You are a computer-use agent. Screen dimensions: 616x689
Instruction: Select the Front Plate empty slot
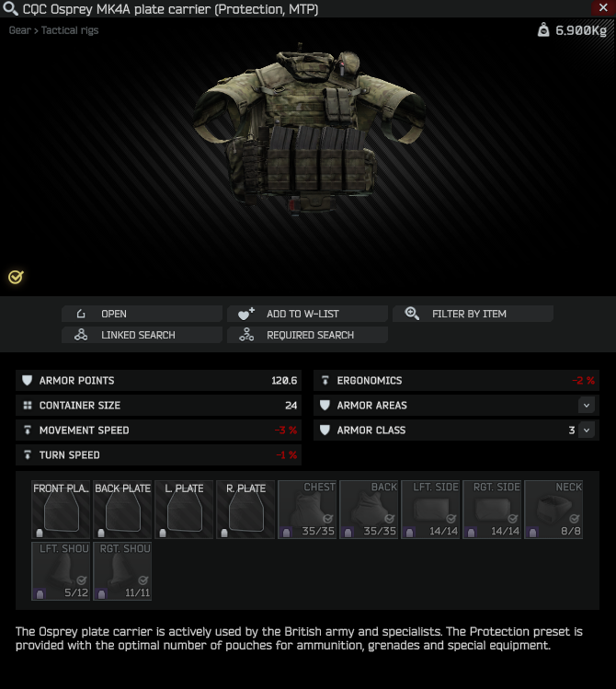click(61, 510)
